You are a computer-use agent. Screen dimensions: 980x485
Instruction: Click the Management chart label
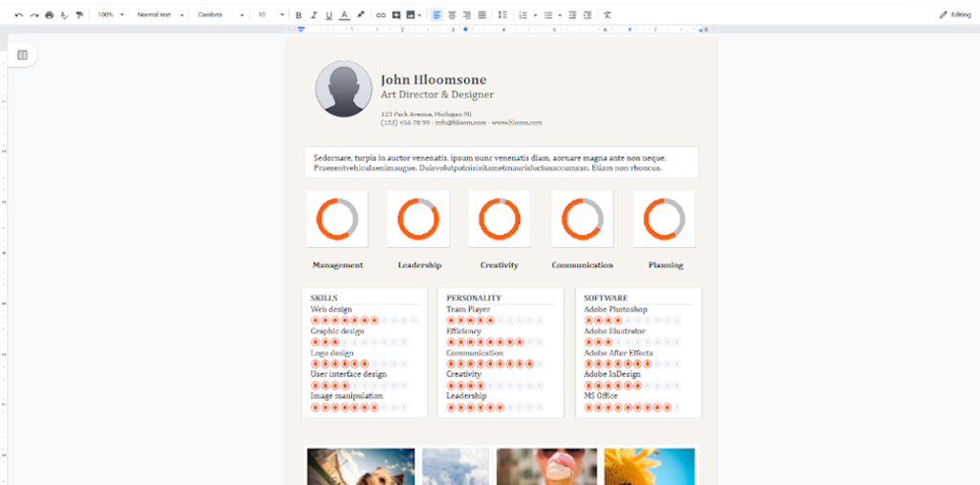[x=338, y=265]
